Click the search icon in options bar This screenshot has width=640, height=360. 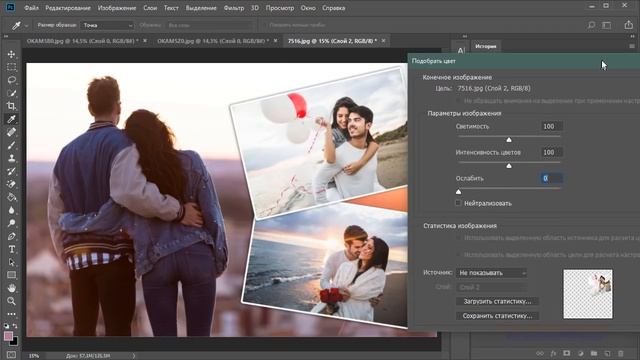point(591,25)
